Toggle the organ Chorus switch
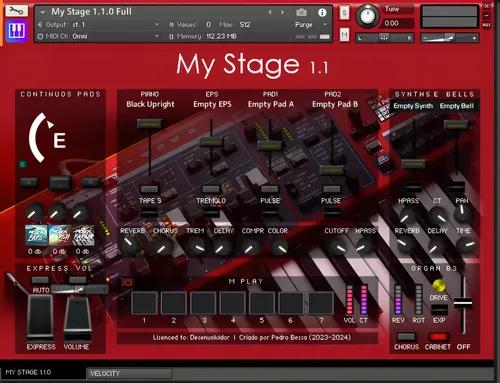The width and height of the screenshot is (500, 383). click(406, 337)
